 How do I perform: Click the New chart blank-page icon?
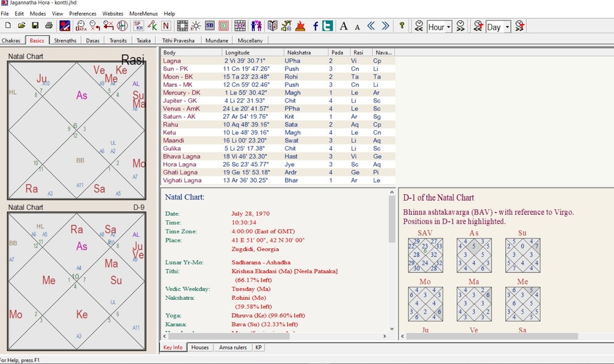(8, 26)
